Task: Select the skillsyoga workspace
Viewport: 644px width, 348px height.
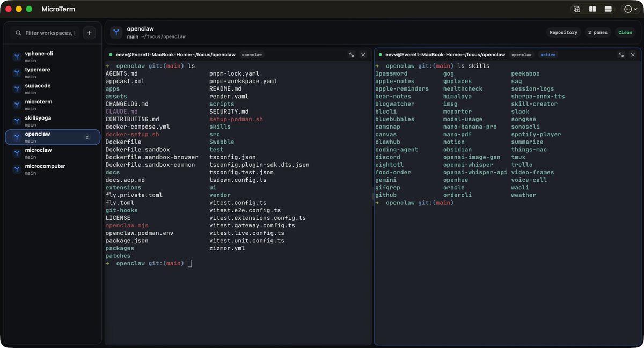Action: click(53, 121)
